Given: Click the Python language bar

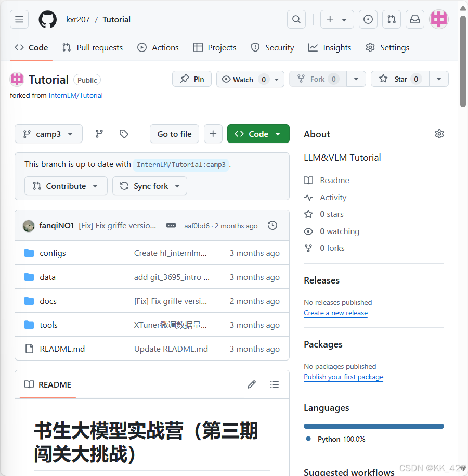Looking at the screenshot, I should point(374,426).
